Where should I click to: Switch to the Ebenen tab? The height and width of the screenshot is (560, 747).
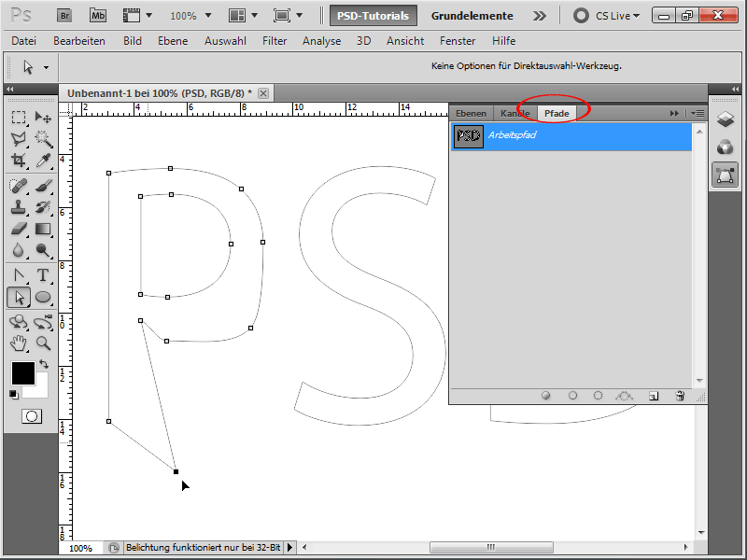click(471, 113)
